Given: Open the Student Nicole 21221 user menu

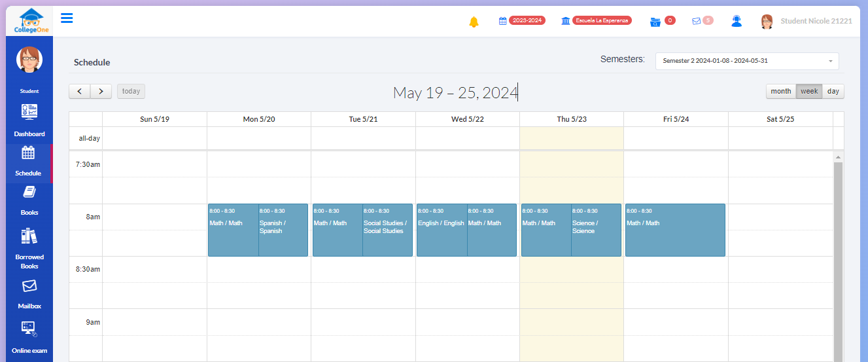Looking at the screenshot, I should point(816,21).
